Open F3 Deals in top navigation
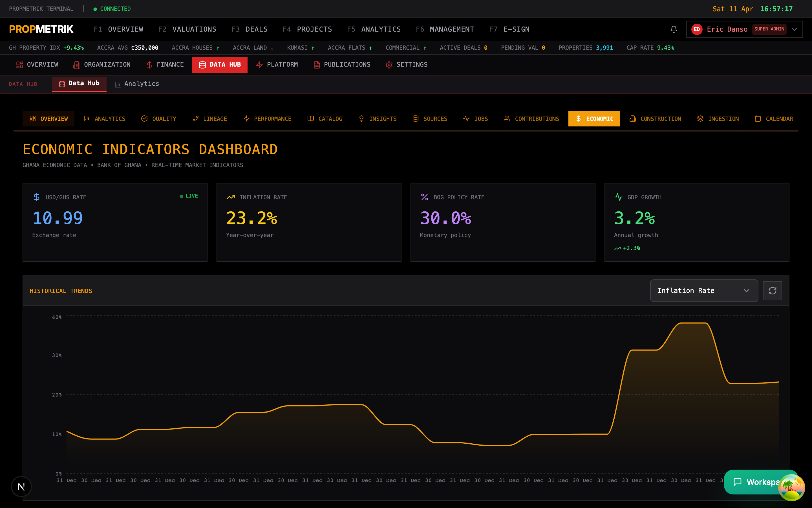 pos(249,29)
